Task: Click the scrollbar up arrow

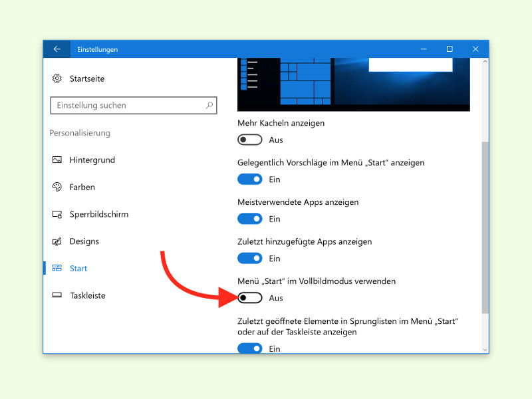Action: 485,62
